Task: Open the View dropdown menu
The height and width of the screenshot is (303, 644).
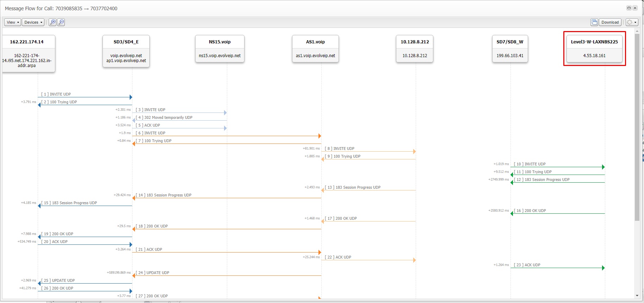Action: [x=13, y=22]
